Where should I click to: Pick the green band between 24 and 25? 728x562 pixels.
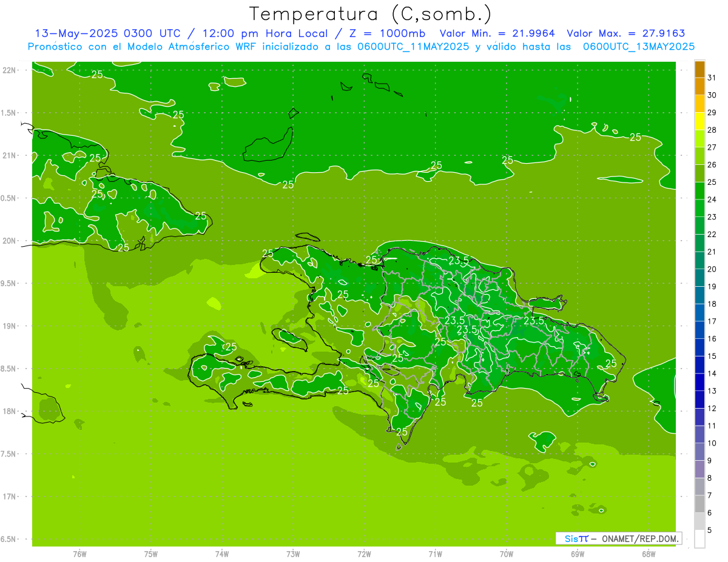(x=699, y=190)
